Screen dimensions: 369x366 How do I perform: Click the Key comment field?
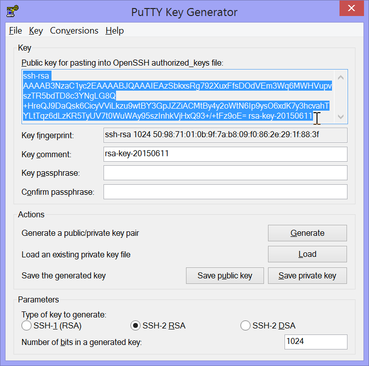click(225, 154)
